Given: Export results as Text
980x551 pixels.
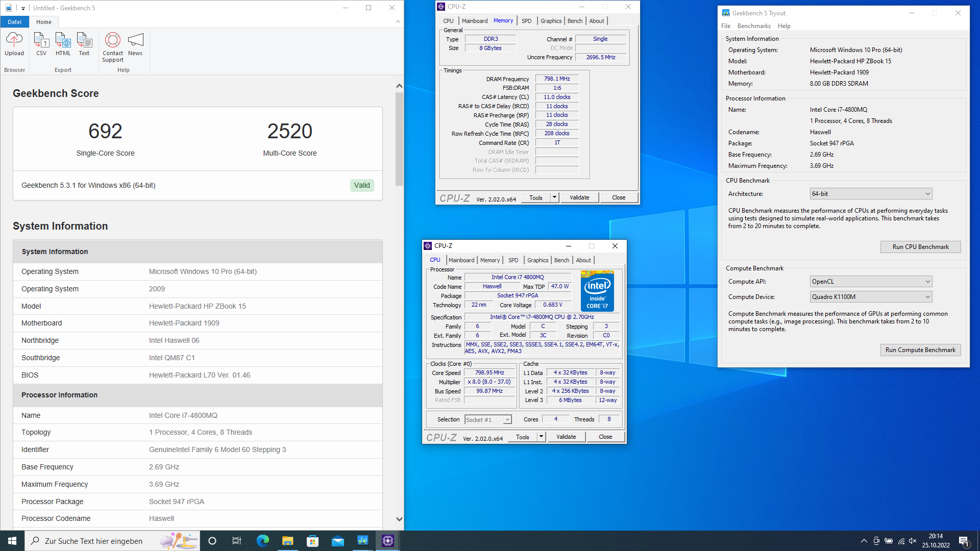Looking at the screenshot, I should pos(84,44).
